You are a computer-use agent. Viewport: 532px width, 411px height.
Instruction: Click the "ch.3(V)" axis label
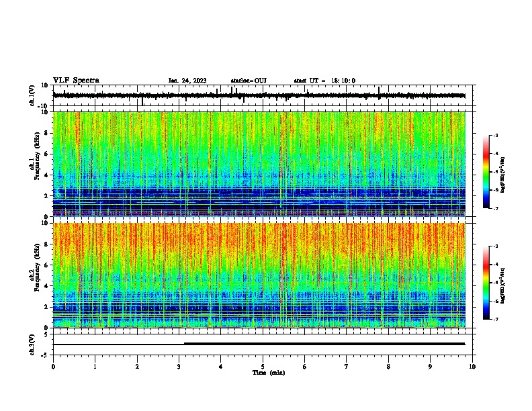pyautogui.click(x=32, y=345)
